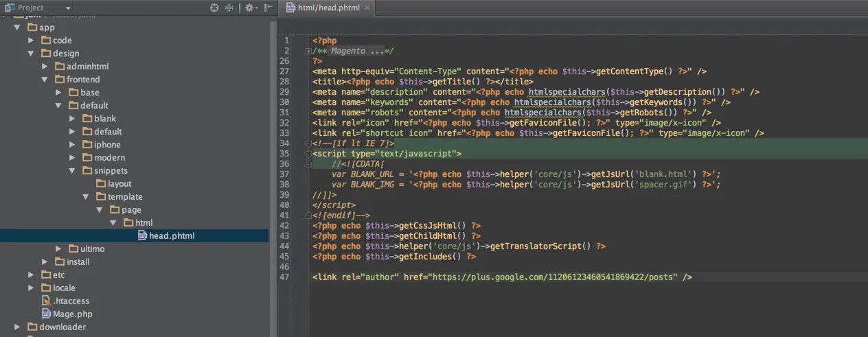Click the base folder icon
This screenshot has width=868, height=337.
click(74, 92)
